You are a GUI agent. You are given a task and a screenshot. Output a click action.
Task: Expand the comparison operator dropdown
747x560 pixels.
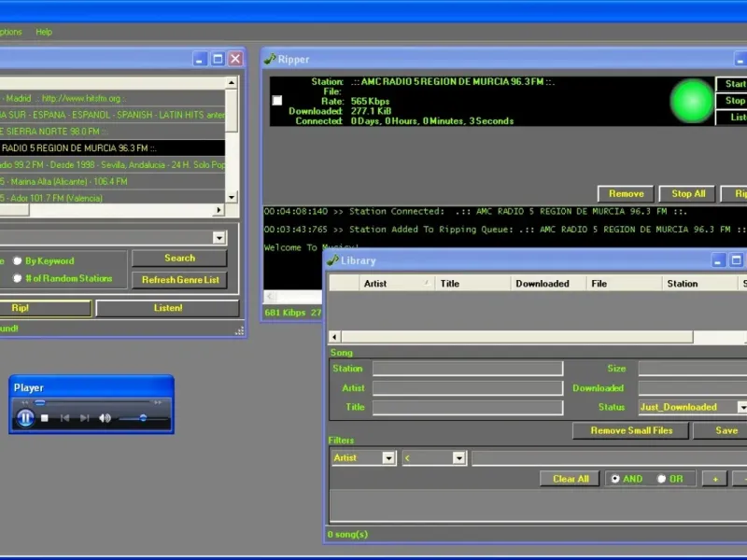458,458
